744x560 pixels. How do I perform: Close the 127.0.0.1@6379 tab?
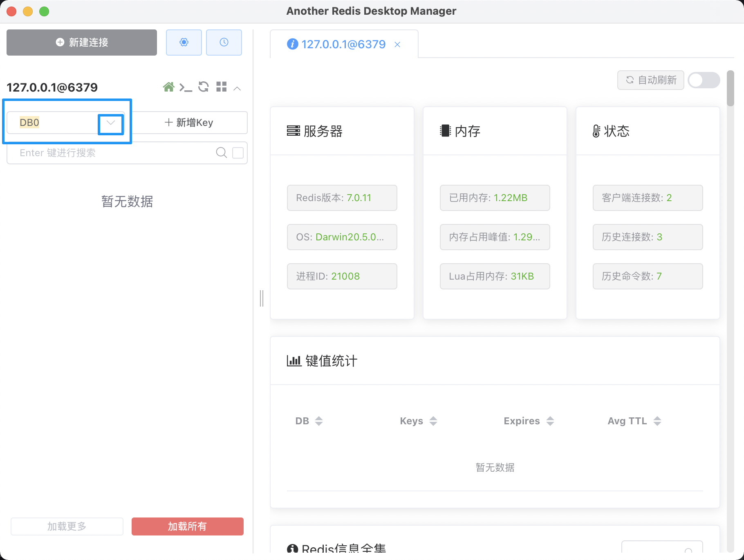pyautogui.click(x=397, y=45)
